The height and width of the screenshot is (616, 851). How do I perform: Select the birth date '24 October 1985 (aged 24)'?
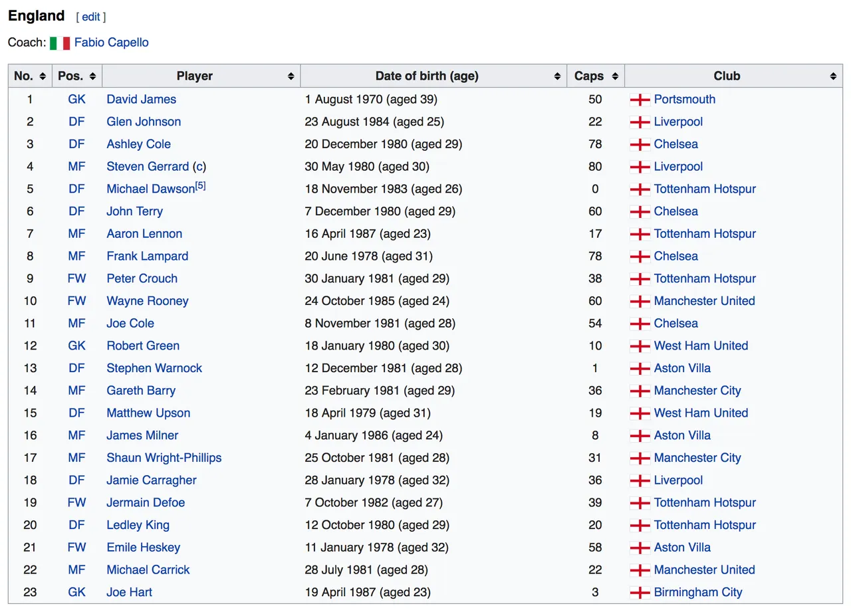[377, 301]
